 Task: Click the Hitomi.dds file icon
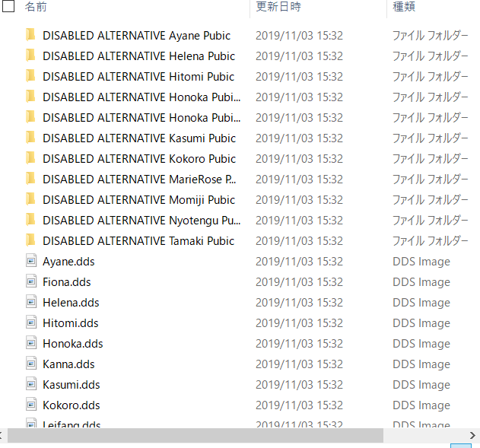click(31, 322)
